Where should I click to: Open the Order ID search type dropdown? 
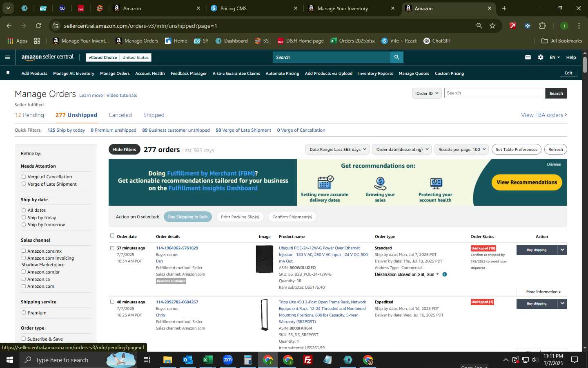427,93
